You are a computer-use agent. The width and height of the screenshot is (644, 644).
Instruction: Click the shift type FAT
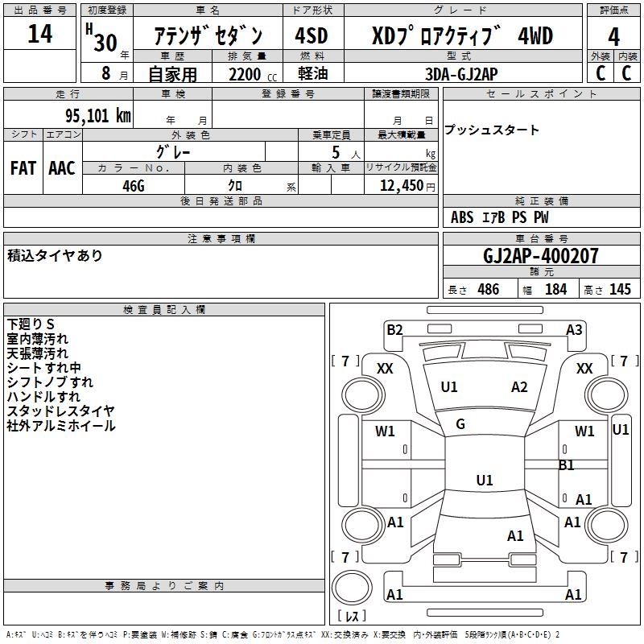23,168
